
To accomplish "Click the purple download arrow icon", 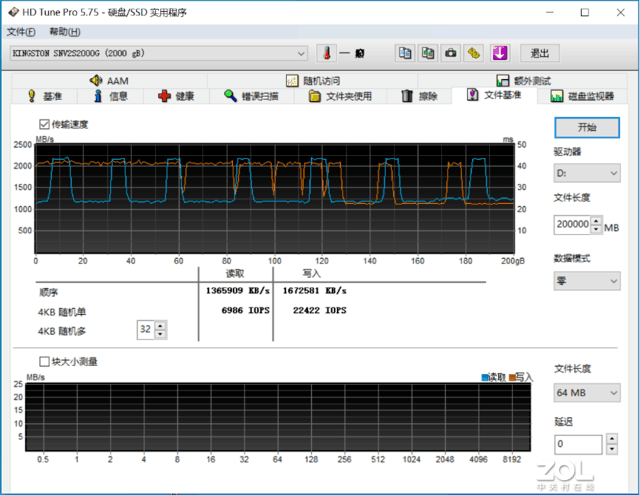I will pyautogui.click(x=498, y=53).
